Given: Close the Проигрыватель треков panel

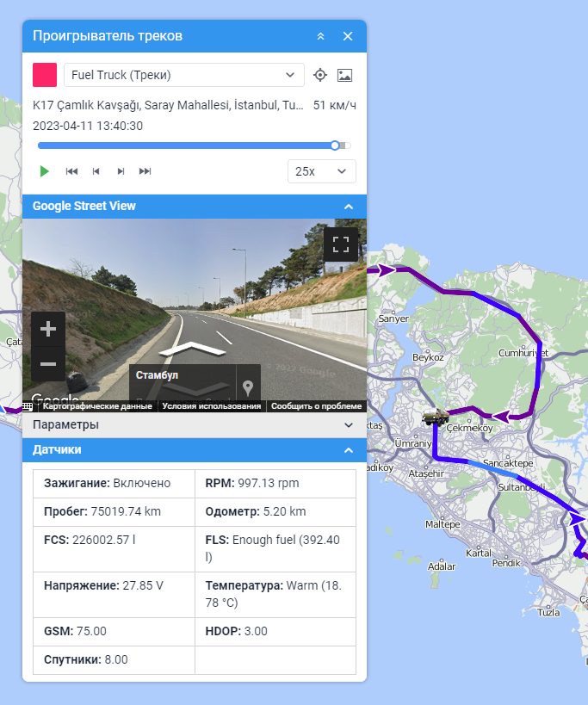Looking at the screenshot, I should pyautogui.click(x=348, y=36).
